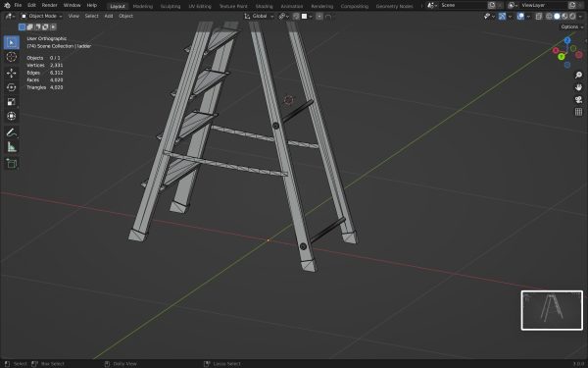588x368 pixels.
Task: Open the UV Editing workspace tab
Action: (x=200, y=6)
